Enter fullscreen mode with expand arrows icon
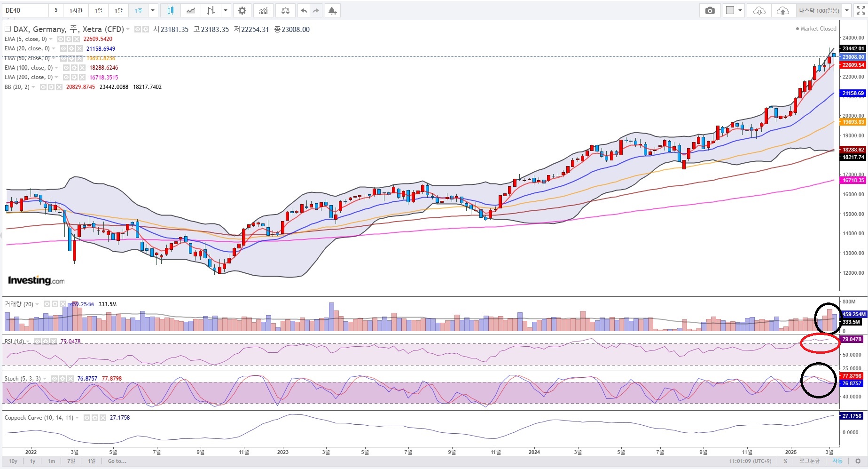This screenshot has width=868, height=469. (x=860, y=10)
